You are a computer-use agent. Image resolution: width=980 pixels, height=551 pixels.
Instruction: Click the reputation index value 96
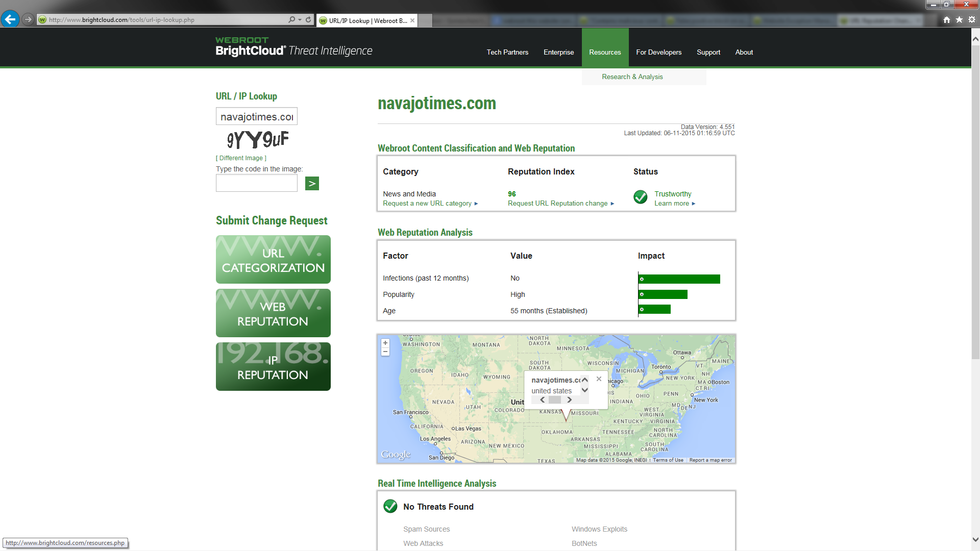pyautogui.click(x=511, y=194)
